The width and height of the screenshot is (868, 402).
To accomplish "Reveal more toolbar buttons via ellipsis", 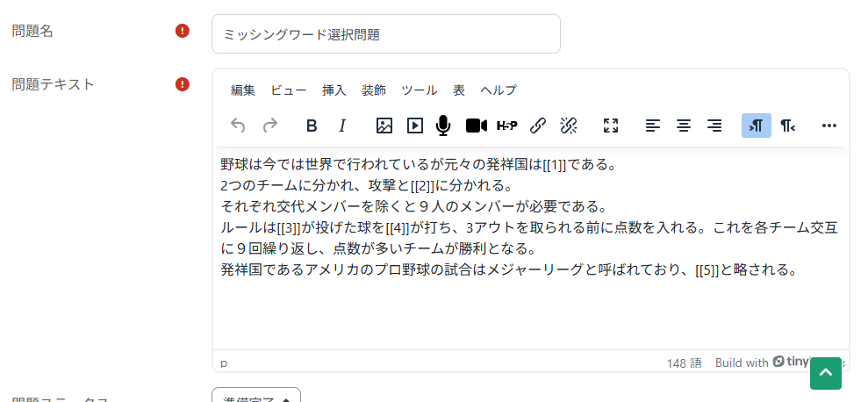I will pos(829,126).
